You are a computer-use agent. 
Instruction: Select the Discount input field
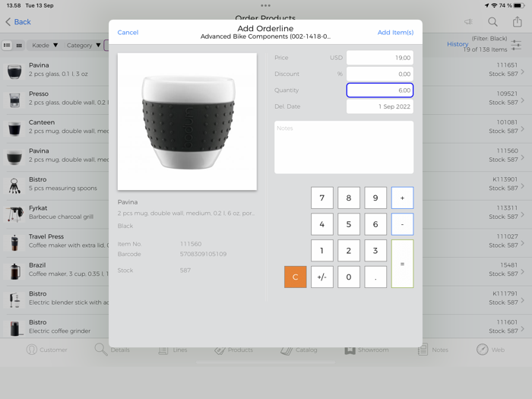point(380,74)
